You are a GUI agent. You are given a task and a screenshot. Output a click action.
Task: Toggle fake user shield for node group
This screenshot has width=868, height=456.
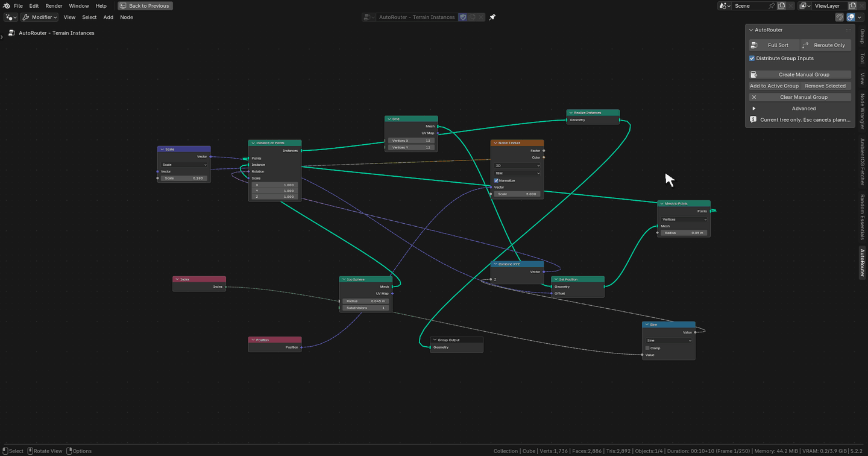[463, 17]
